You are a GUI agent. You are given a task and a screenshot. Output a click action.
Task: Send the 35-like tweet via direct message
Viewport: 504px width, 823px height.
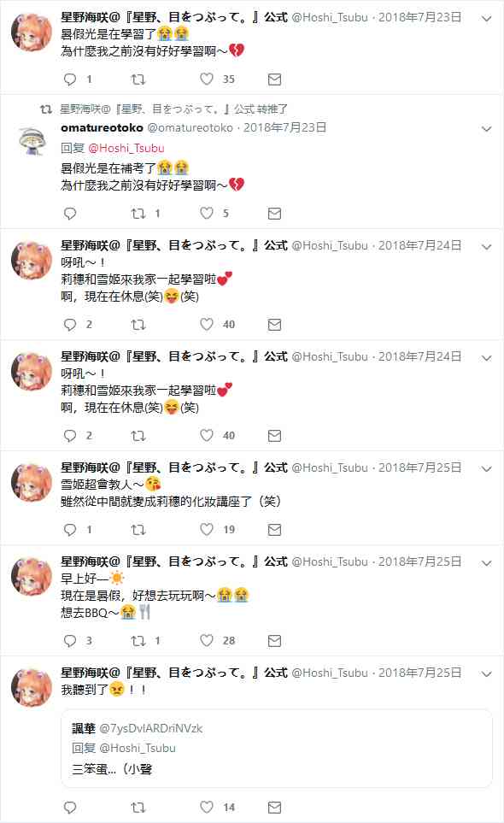[274, 79]
